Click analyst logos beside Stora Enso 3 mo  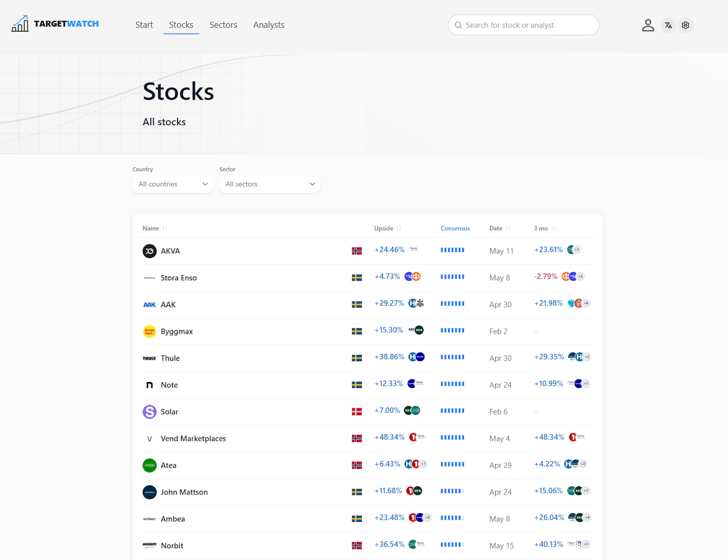[573, 277]
